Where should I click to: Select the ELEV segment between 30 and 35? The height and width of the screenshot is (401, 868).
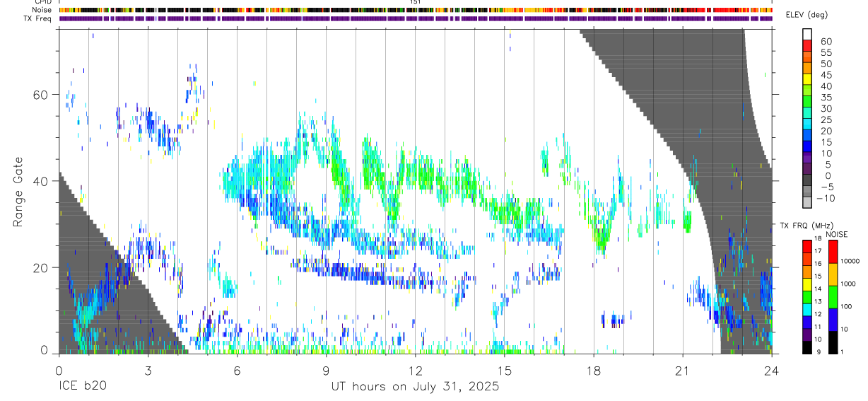(808, 103)
